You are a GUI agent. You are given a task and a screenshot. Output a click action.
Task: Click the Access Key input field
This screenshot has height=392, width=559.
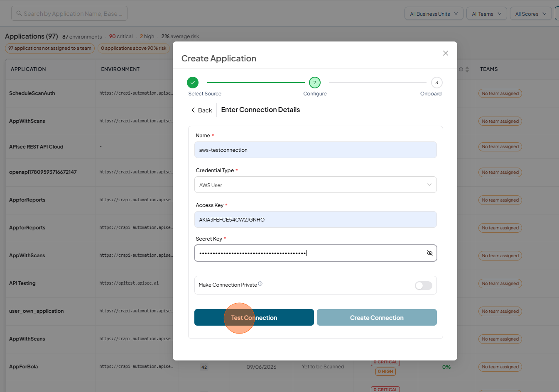point(316,219)
